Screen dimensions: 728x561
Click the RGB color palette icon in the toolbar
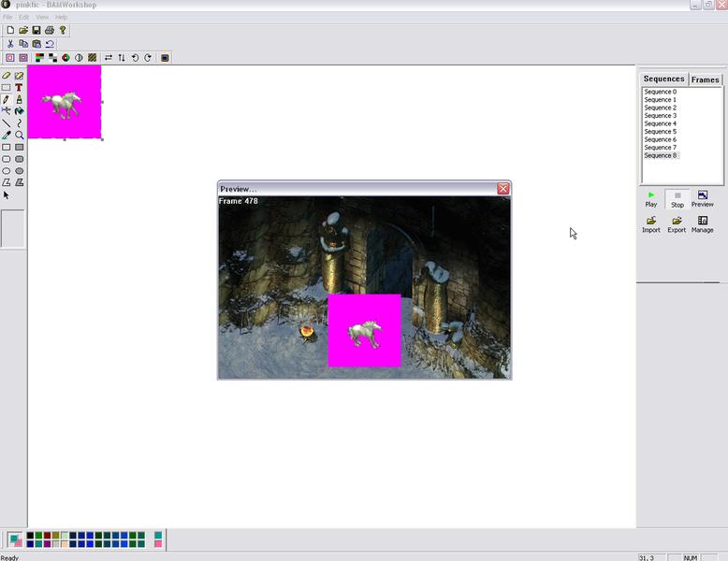pyautogui.click(x=39, y=58)
